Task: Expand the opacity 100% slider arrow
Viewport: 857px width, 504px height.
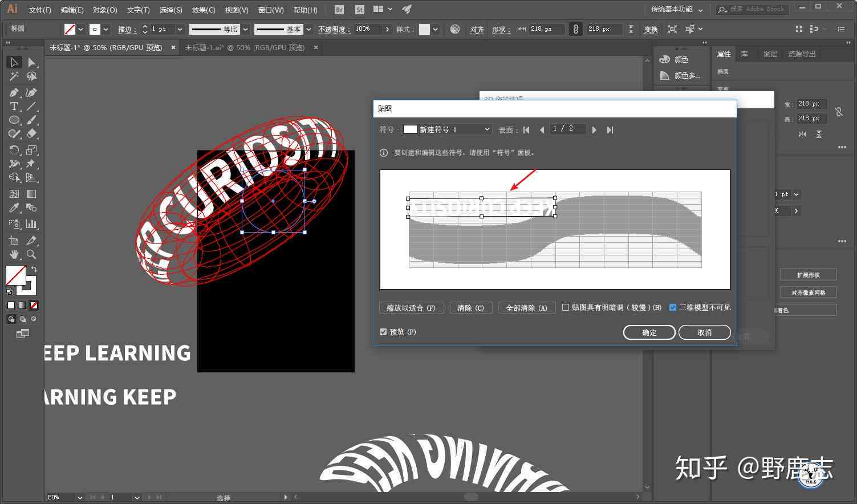Action: (388, 29)
